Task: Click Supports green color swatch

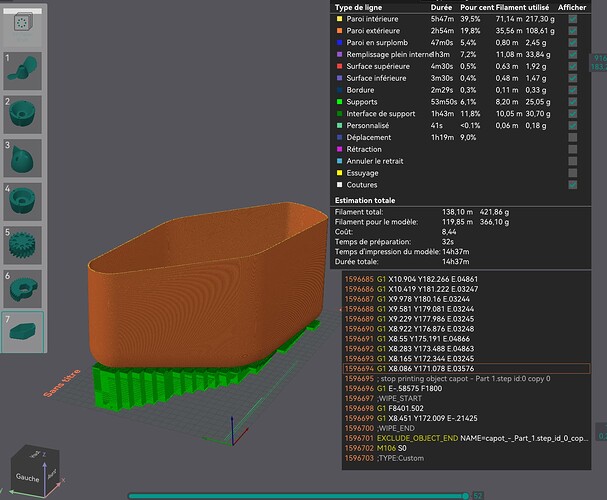Action: click(x=340, y=102)
